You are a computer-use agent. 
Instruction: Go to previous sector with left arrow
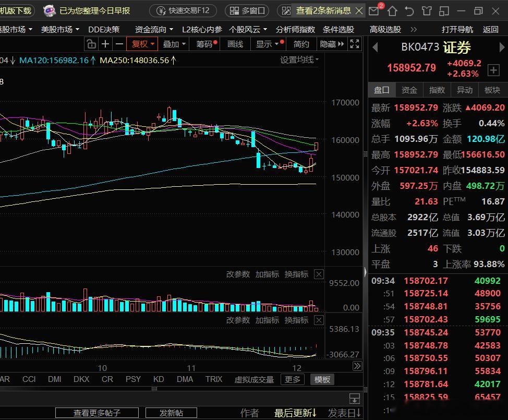click(x=375, y=47)
